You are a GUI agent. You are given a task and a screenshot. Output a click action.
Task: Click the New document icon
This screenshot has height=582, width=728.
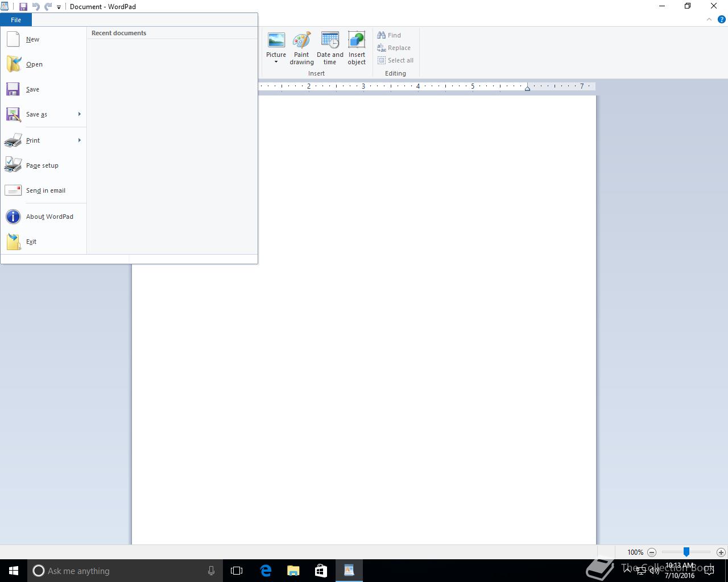click(x=13, y=39)
